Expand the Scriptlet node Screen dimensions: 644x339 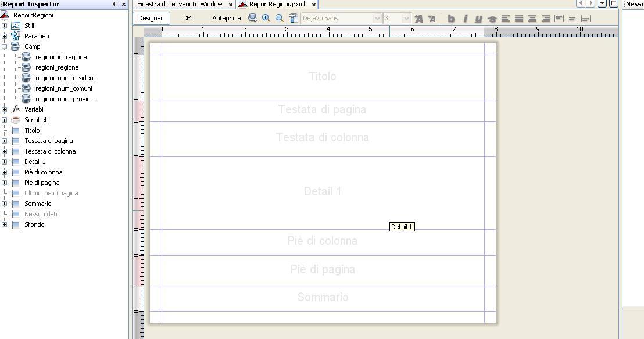click(5, 120)
